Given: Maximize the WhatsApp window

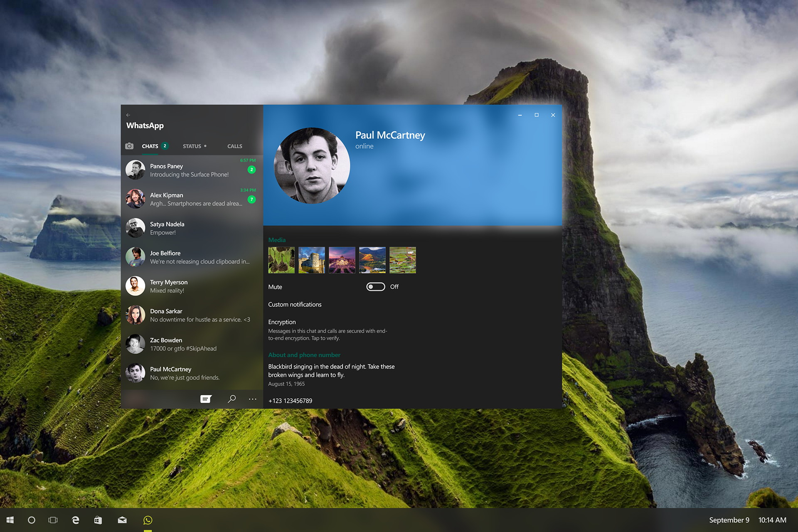Looking at the screenshot, I should [x=537, y=115].
